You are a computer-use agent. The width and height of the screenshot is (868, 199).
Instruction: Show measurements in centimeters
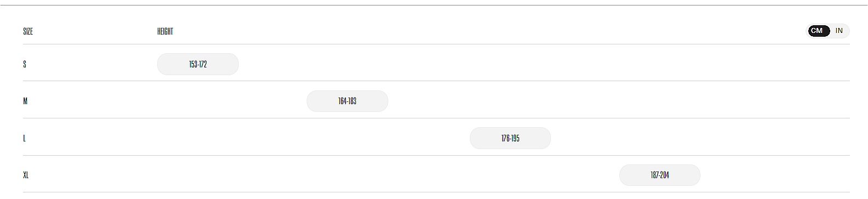tap(817, 31)
